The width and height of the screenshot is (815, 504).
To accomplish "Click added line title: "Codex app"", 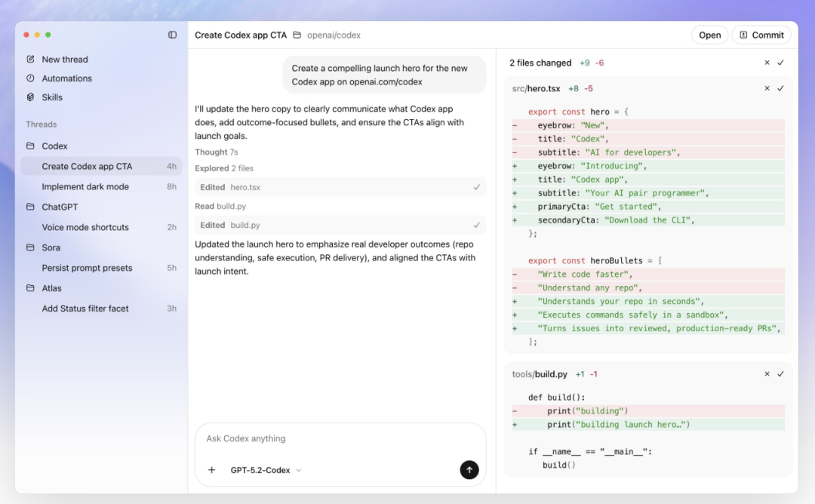I will coord(648,180).
